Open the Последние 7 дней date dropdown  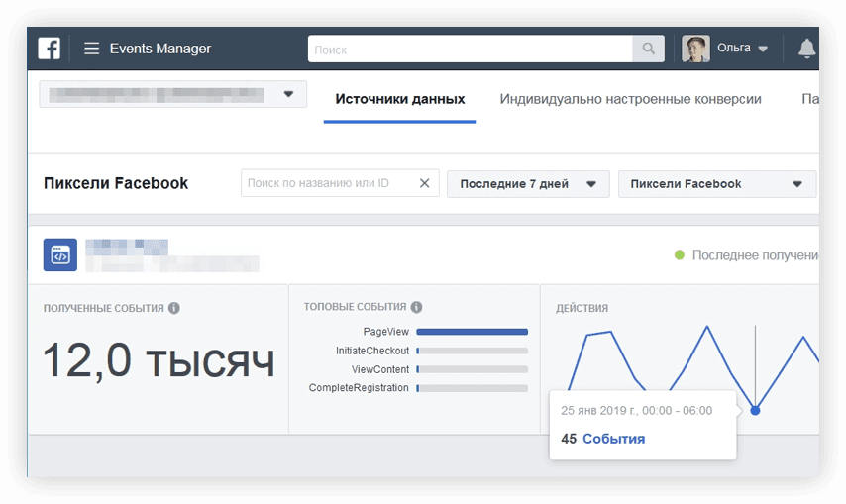527,183
